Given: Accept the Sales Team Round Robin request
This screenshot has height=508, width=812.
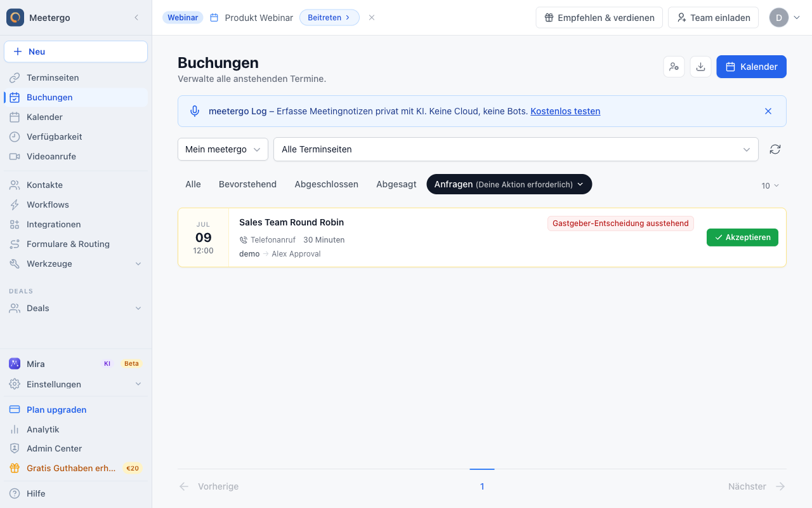Looking at the screenshot, I should 742,237.
